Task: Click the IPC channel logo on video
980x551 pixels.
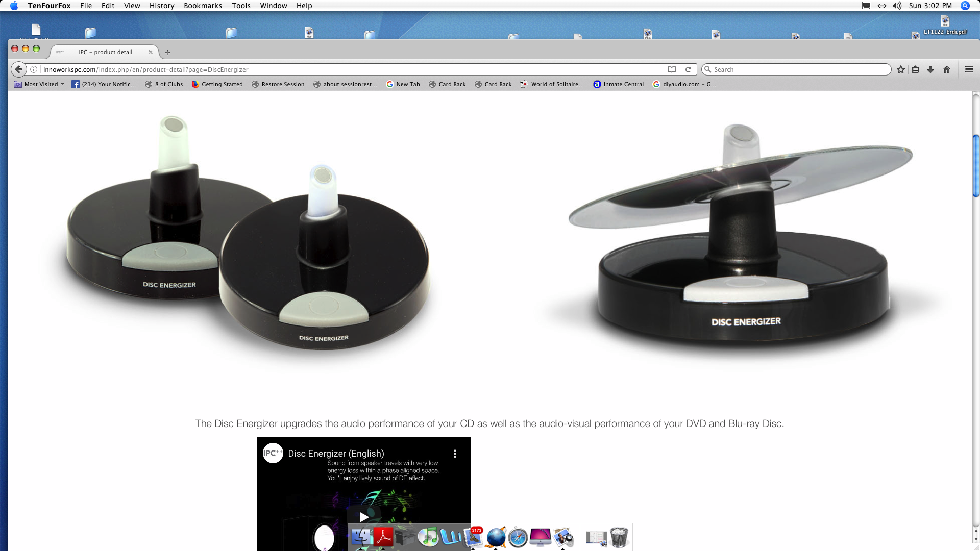Action: coord(273,453)
